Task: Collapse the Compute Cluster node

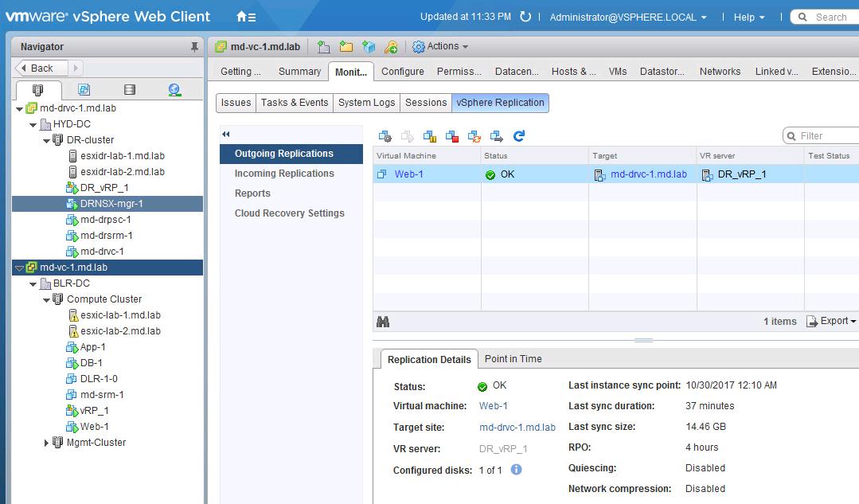Action: pyautogui.click(x=46, y=299)
